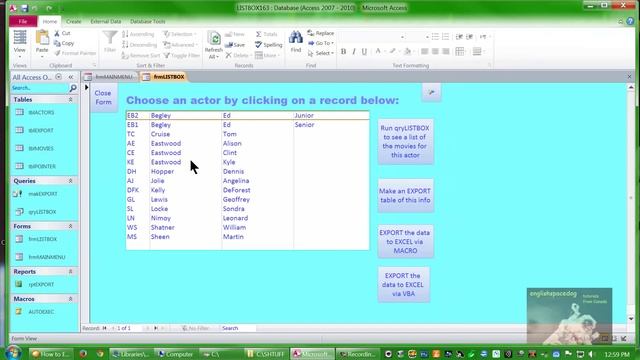
Task: Collapse the Queries group in navigation pane
Action: coord(70,181)
